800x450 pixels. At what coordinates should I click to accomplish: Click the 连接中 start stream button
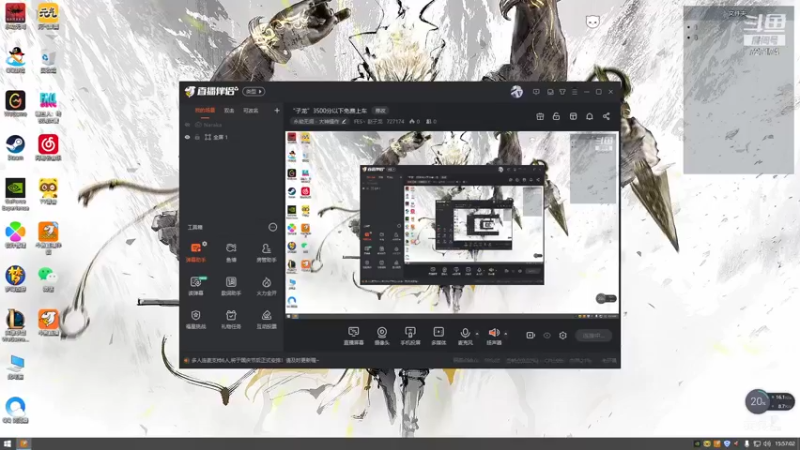pyautogui.click(x=593, y=336)
